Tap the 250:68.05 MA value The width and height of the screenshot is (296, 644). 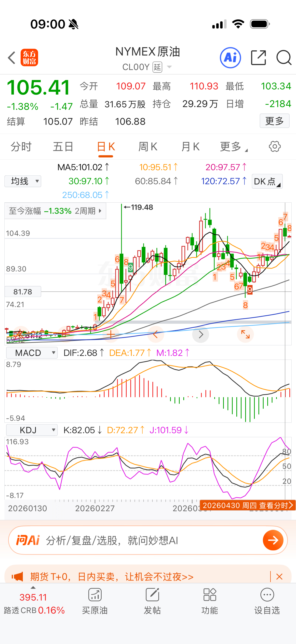click(x=86, y=195)
